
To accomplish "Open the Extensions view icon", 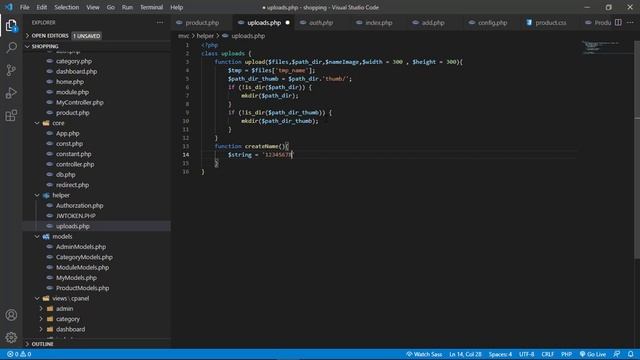I will point(11,116).
